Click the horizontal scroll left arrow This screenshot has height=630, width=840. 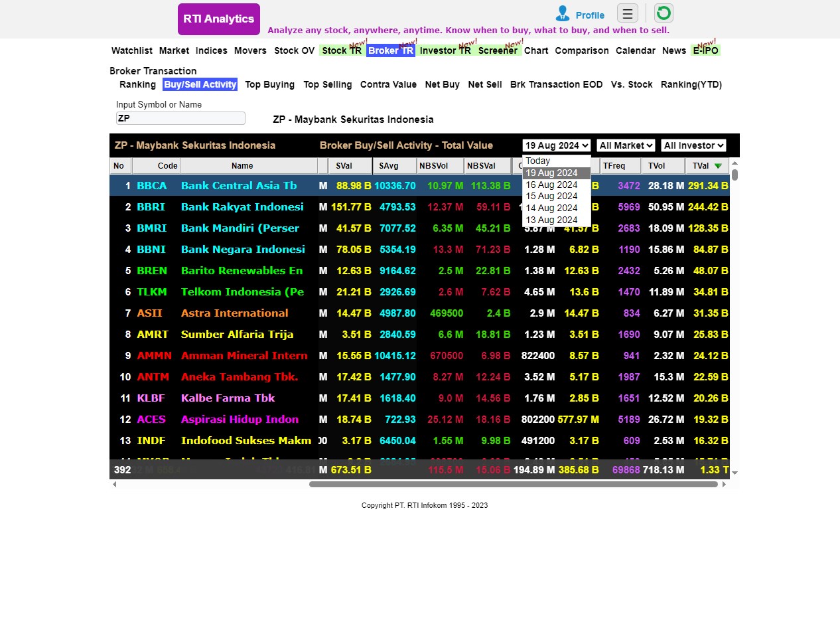[114, 484]
